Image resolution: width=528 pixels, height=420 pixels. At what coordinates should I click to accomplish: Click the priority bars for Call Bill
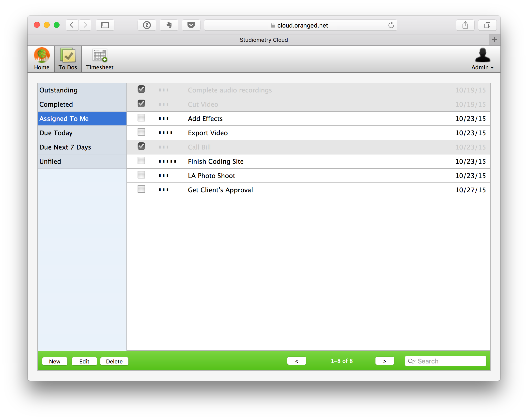[x=164, y=147]
